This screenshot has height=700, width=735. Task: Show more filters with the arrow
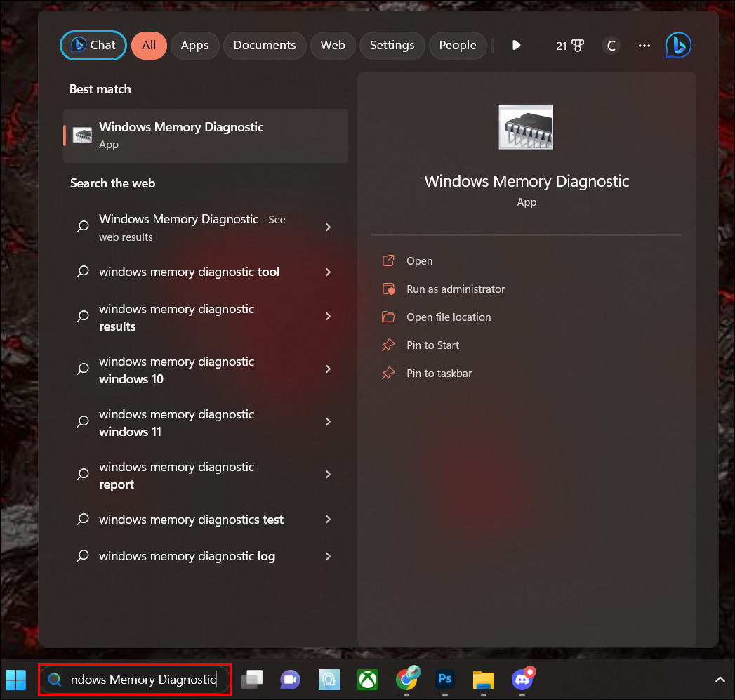pos(516,45)
